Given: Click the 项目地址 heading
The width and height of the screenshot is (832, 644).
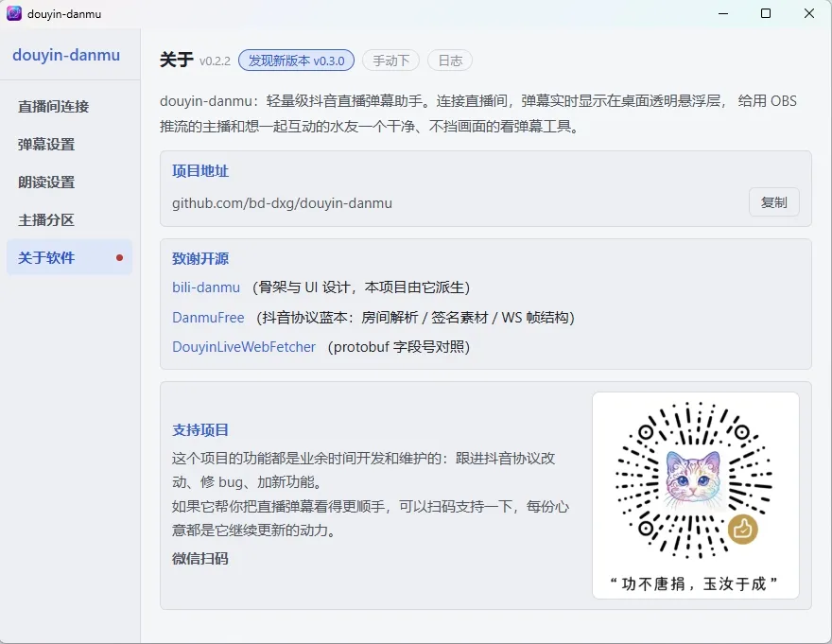Looking at the screenshot, I should click(200, 171).
